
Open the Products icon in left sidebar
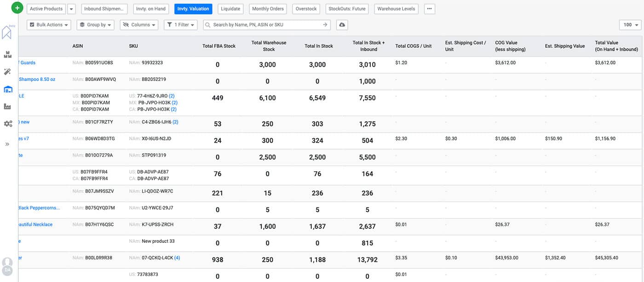tap(8, 54)
